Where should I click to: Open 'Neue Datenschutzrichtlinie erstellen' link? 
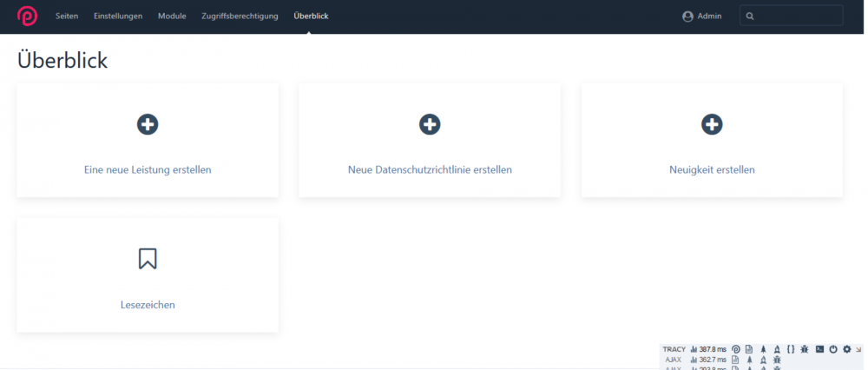[x=430, y=170]
